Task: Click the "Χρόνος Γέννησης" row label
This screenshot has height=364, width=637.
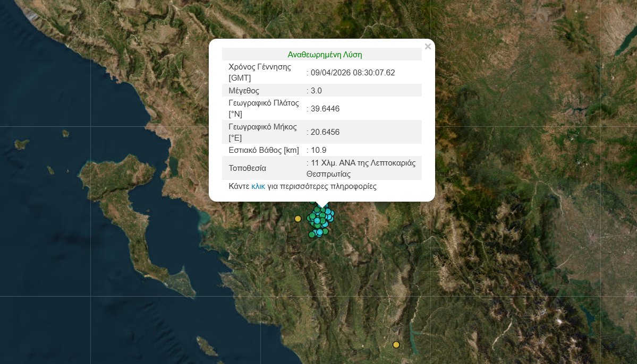Action: [x=260, y=67]
